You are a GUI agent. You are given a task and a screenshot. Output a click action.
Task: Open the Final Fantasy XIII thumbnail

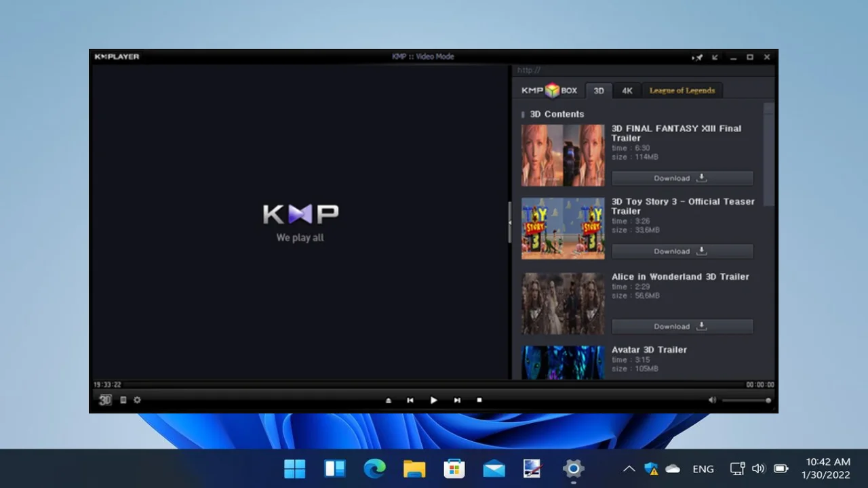click(x=563, y=155)
